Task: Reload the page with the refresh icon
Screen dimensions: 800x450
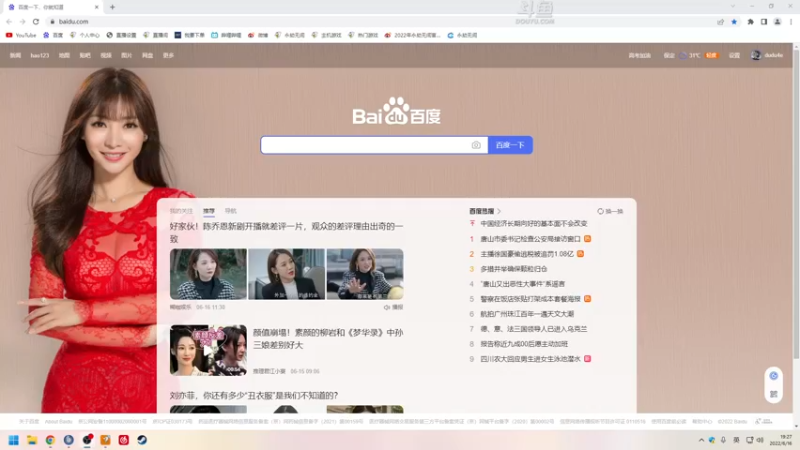Action: [36, 21]
